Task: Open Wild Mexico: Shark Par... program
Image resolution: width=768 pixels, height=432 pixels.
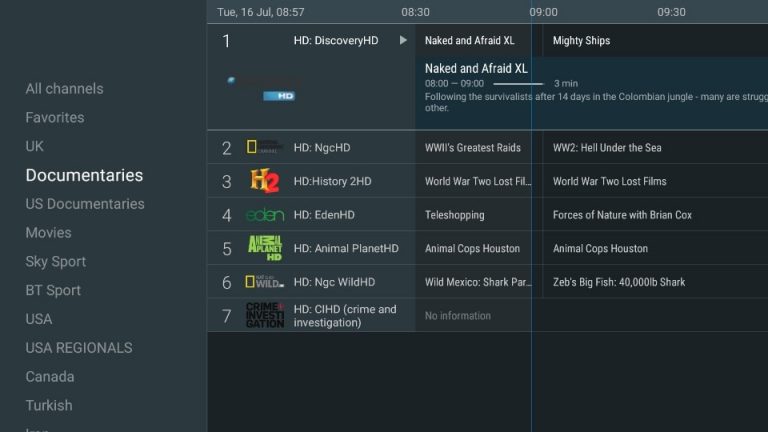Action: [x=478, y=282]
